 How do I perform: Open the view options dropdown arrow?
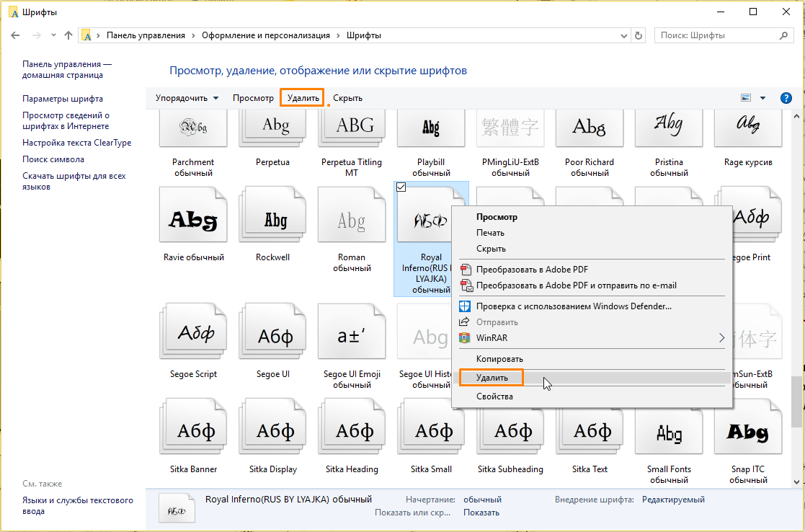[x=763, y=98]
